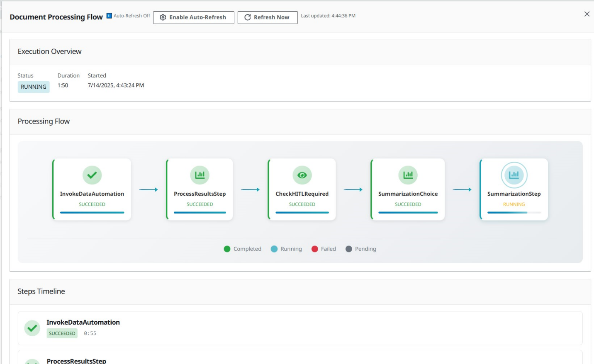
Task: Click the InvokeDataAutomation card checkmark icon
Action: coord(92,175)
